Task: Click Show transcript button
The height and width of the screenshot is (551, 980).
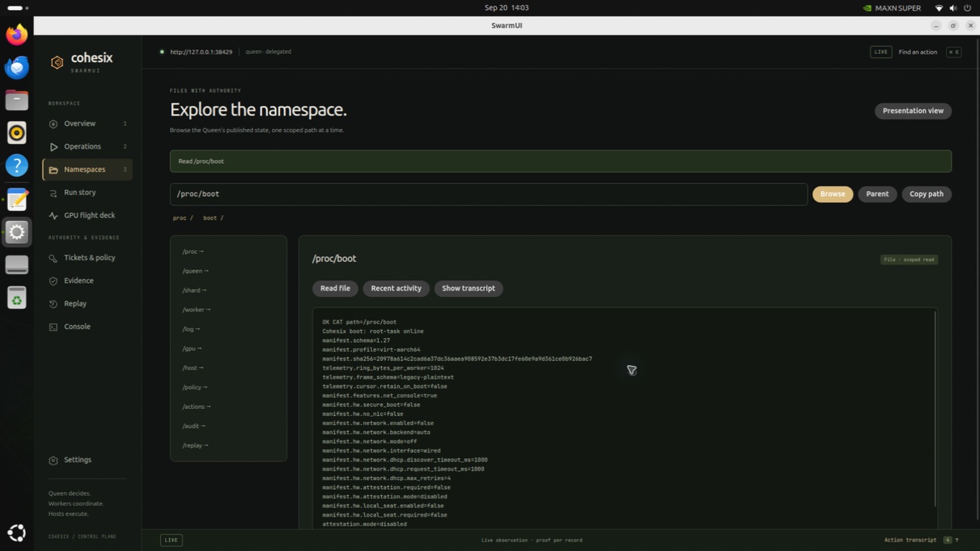Action: (x=468, y=288)
